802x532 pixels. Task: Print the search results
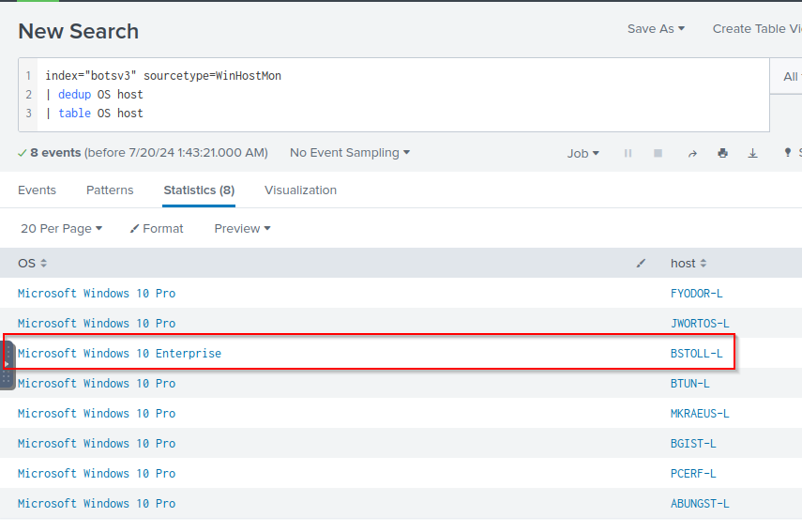point(722,153)
